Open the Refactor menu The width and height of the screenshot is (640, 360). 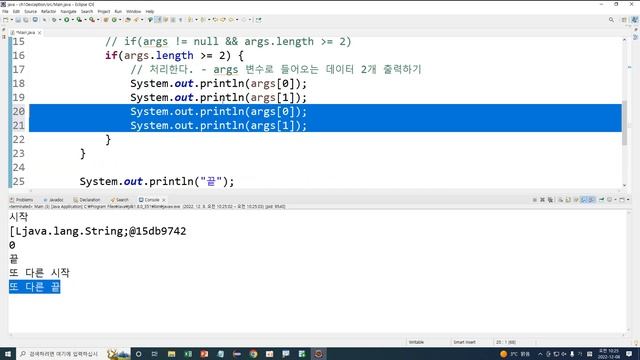tap(48, 11)
